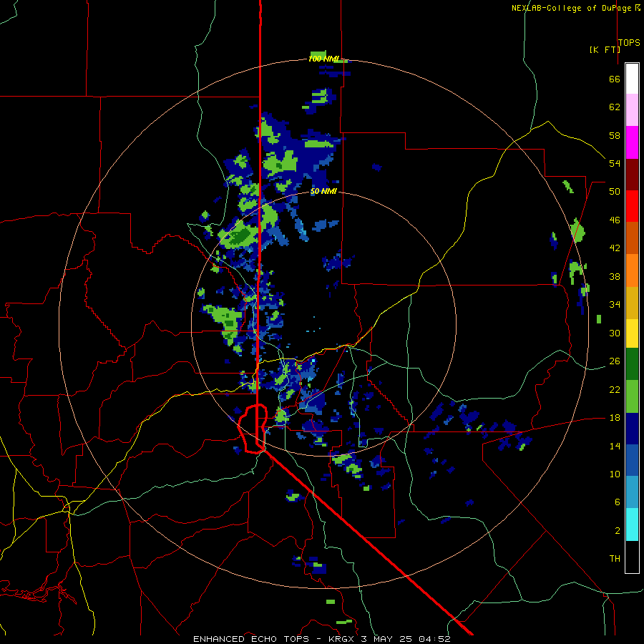
Task: Click the legend value '42'
Action: 615,248
